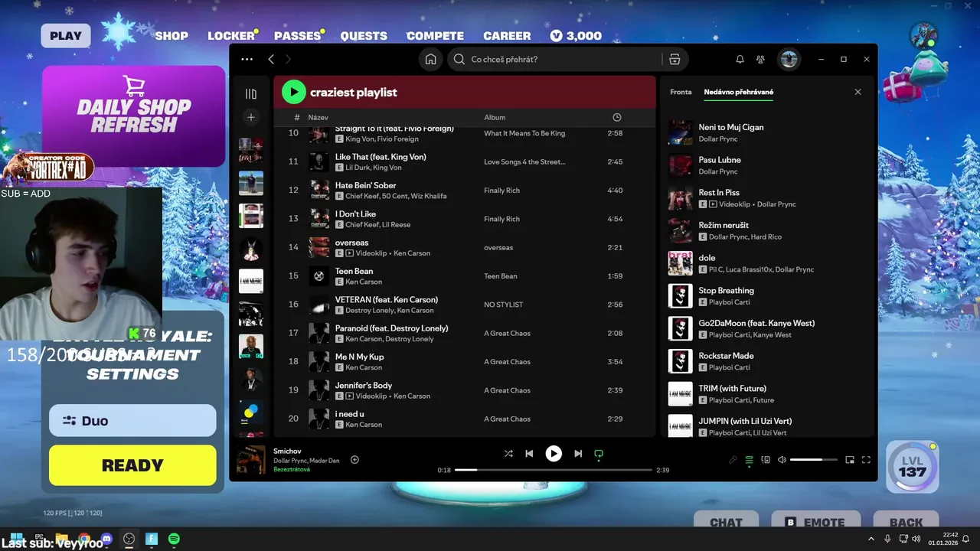Image resolution: width=980 pixels, height=551 pixels.
Task: Toggle shuffle in Spotify player
Action: coord(508,453)
